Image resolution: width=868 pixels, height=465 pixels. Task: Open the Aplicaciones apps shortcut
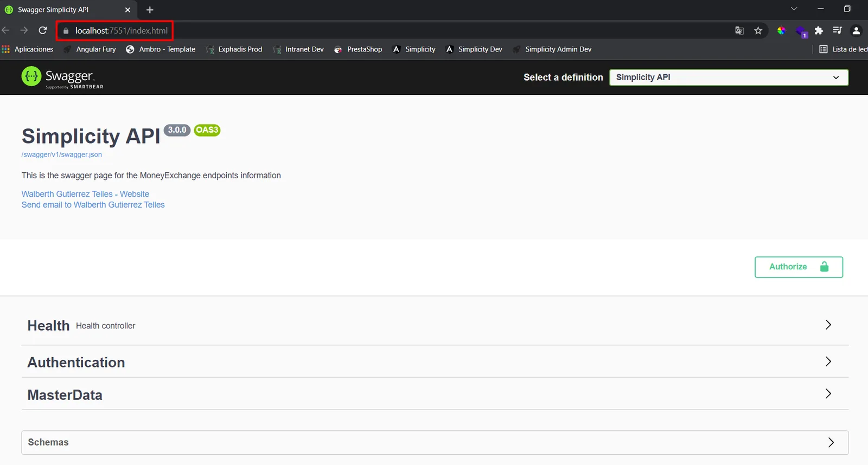(x=28, y=49)
